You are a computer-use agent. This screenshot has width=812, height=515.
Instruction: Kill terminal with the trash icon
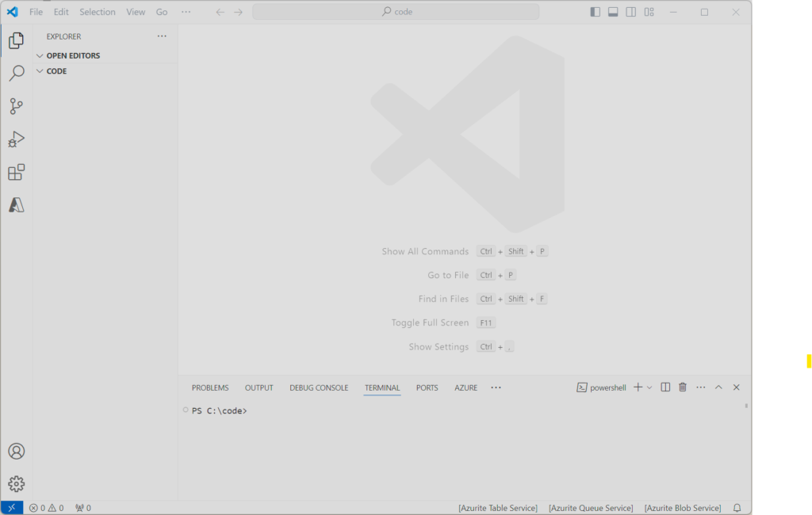click(682, 387)
